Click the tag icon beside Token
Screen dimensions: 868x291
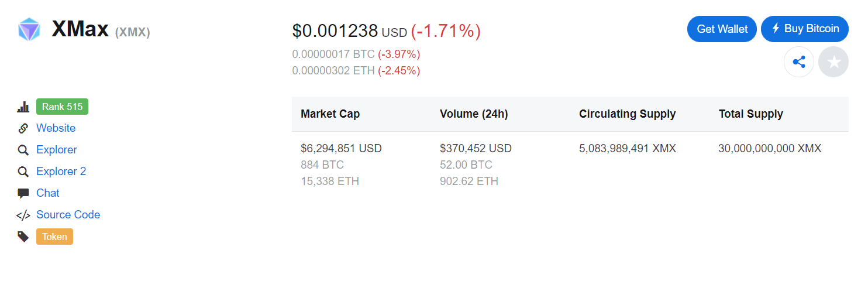[23, 237]
